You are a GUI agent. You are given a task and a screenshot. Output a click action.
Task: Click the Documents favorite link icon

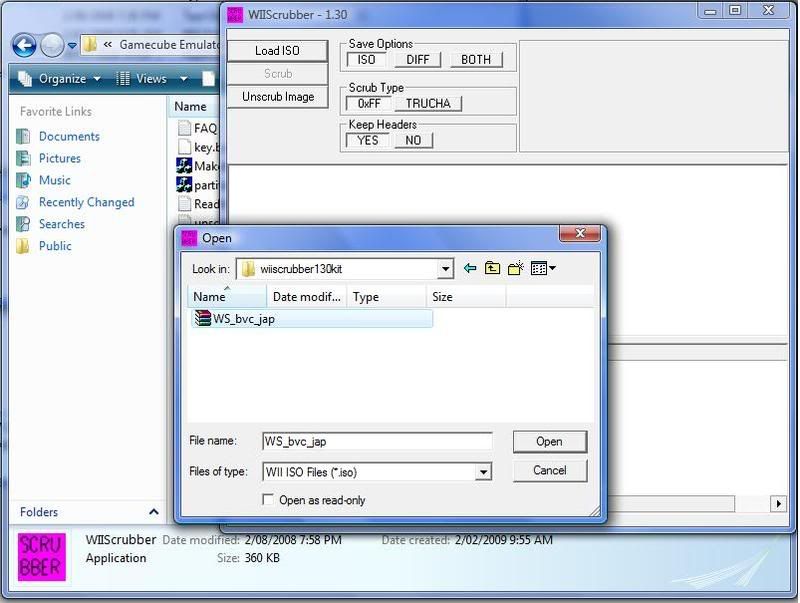tap(23, 136)
